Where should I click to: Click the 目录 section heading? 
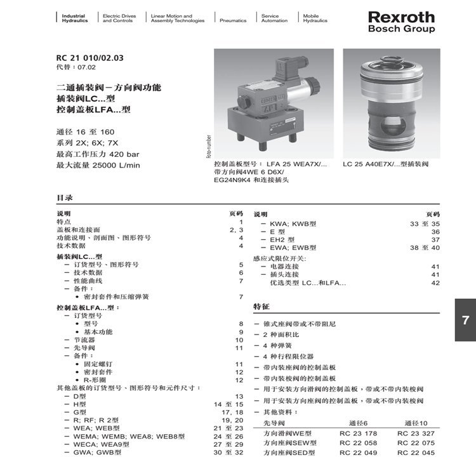point(65,198)
